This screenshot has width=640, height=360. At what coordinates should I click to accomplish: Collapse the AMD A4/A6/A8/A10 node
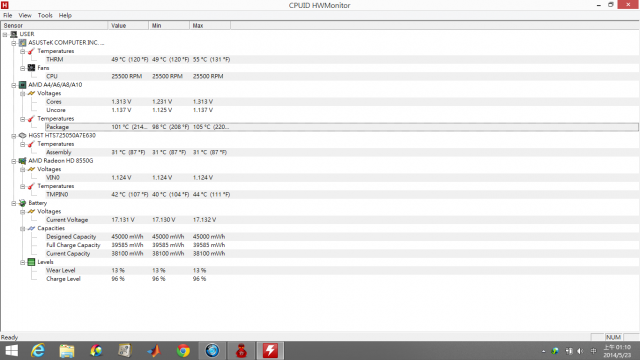pos(14,85)
